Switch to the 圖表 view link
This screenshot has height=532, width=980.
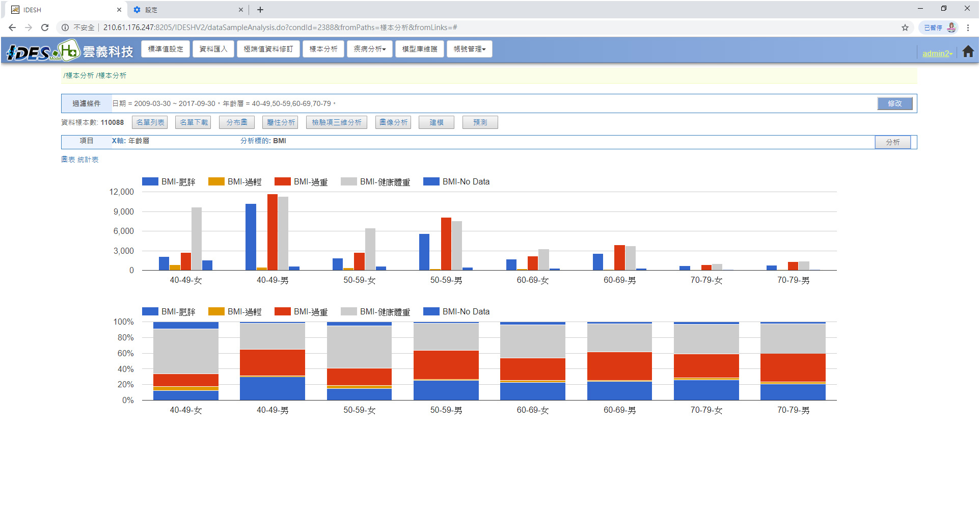[68, 159]
